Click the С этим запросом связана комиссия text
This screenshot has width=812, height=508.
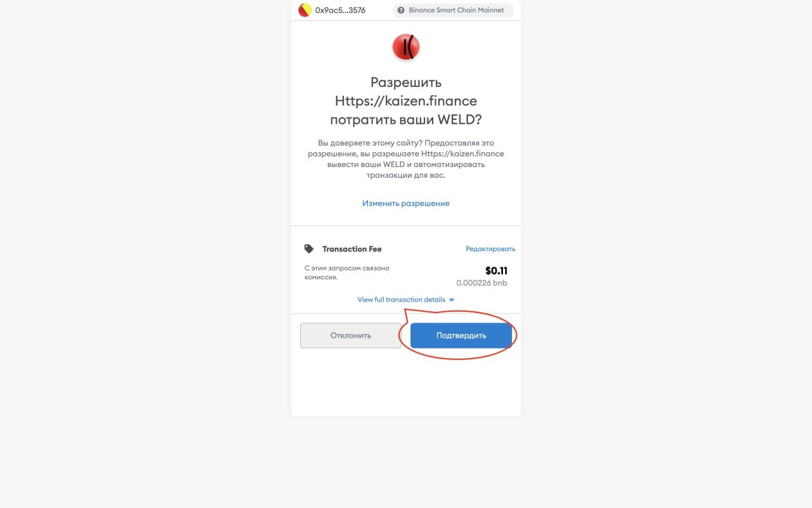tap(347, 272)
